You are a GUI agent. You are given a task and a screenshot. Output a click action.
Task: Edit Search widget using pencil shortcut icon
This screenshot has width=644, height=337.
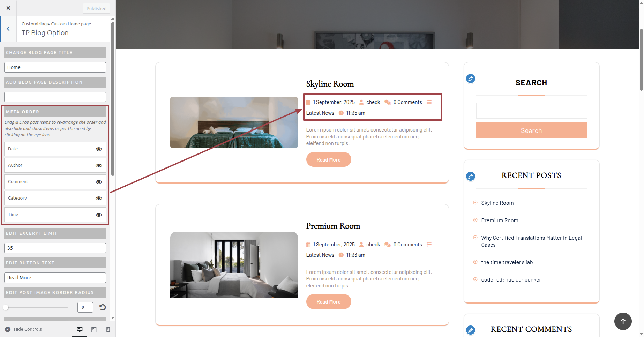click(x=471, y=78)
